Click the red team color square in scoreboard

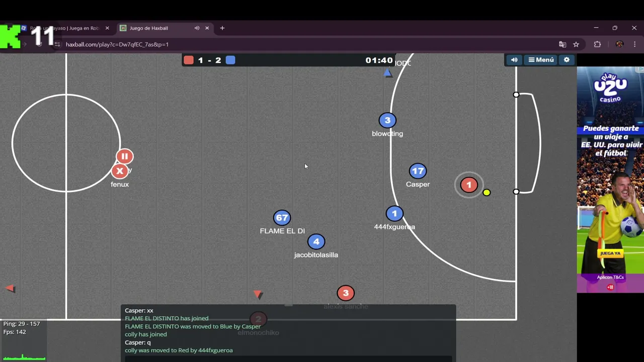(x=189, y=60)
